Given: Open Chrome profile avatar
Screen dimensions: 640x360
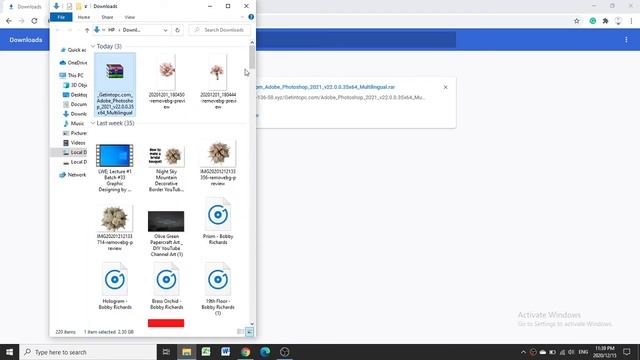Looking at the screenshot, I should click(x=618, y=21).
